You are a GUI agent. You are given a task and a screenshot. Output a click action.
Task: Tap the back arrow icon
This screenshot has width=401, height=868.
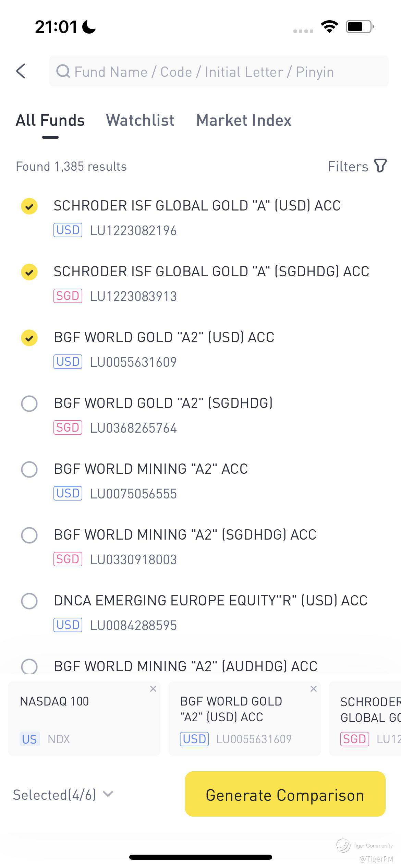pos(21,71)
